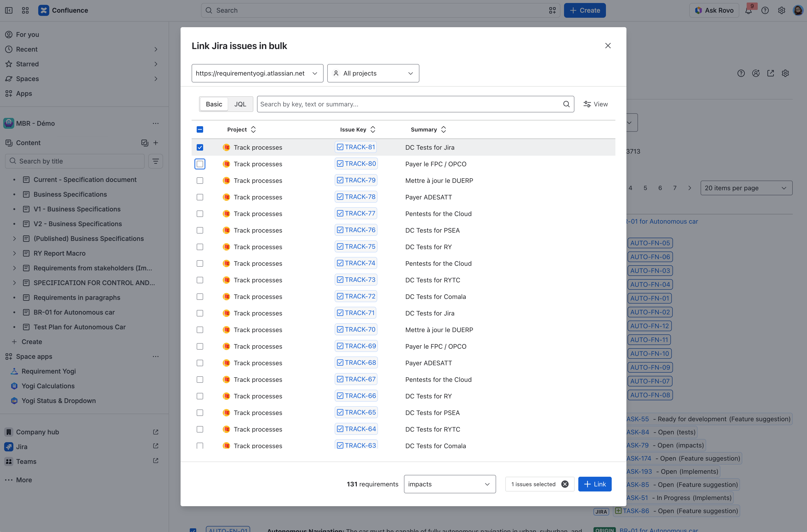
Task: Click the top Confluence Search bar
Action: pos(381,10)
